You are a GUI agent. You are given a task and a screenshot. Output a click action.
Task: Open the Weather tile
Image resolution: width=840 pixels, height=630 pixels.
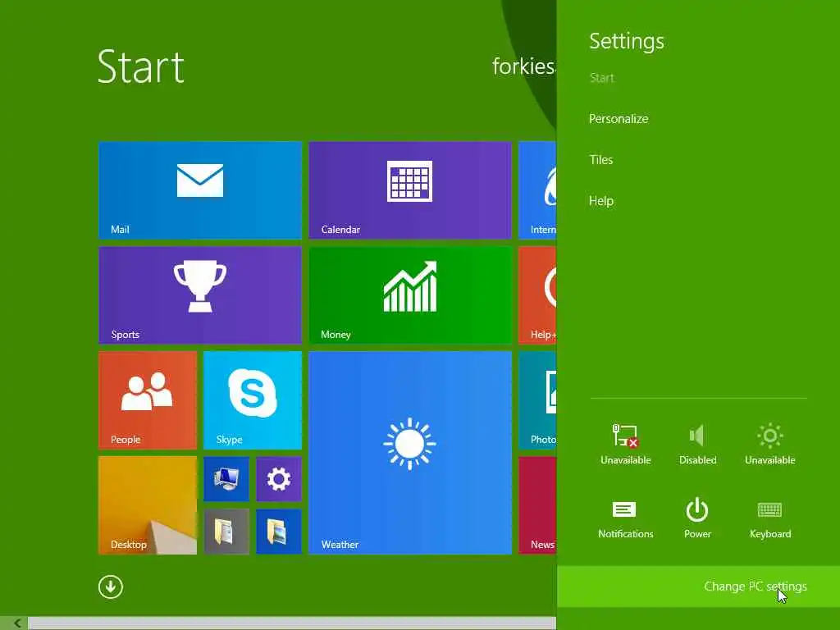pyautogui.click(x=410, y=452)
